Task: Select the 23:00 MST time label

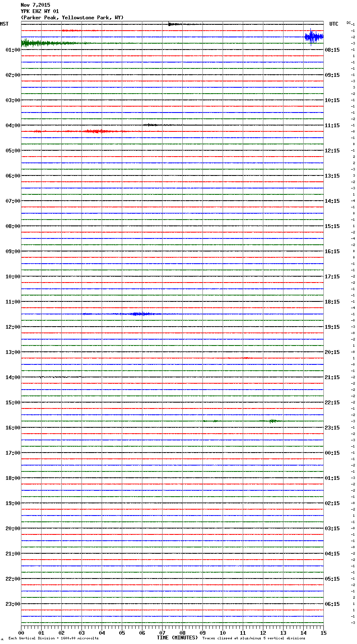Action: point(13,604)
